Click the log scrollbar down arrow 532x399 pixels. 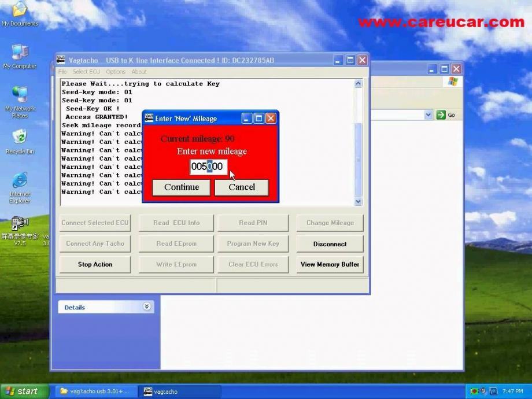click(359, 202)
